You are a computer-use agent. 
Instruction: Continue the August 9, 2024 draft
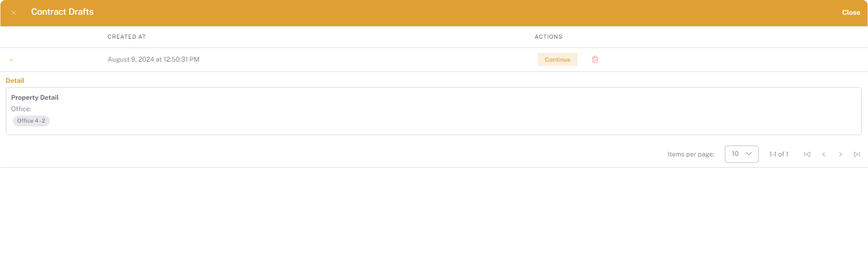(x=557, y=59)
